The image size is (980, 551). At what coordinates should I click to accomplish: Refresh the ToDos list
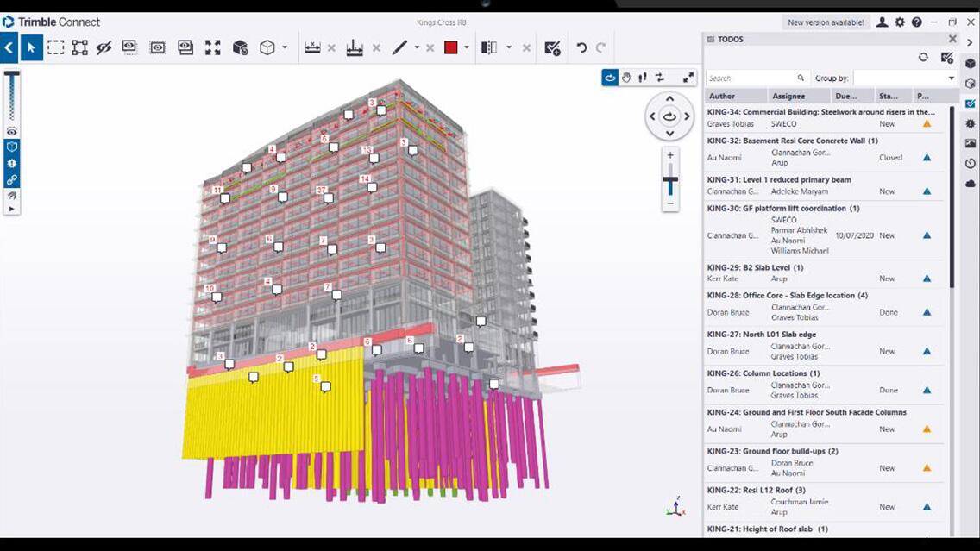coord(923,58)
